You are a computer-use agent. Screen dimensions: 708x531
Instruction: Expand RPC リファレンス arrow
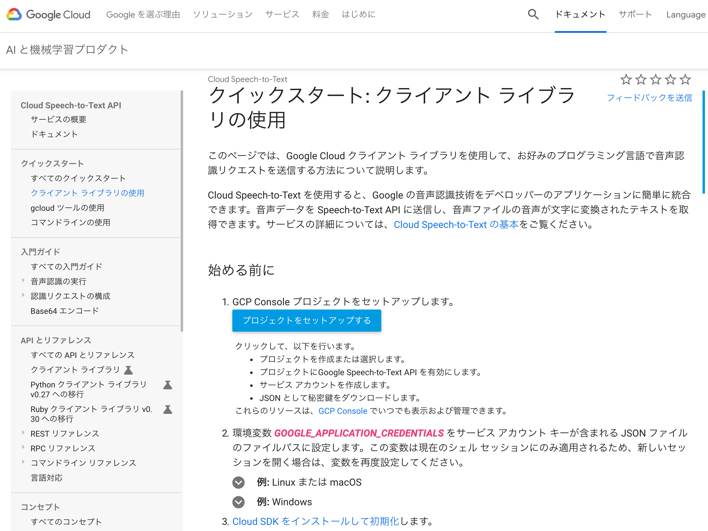[23, 448]
